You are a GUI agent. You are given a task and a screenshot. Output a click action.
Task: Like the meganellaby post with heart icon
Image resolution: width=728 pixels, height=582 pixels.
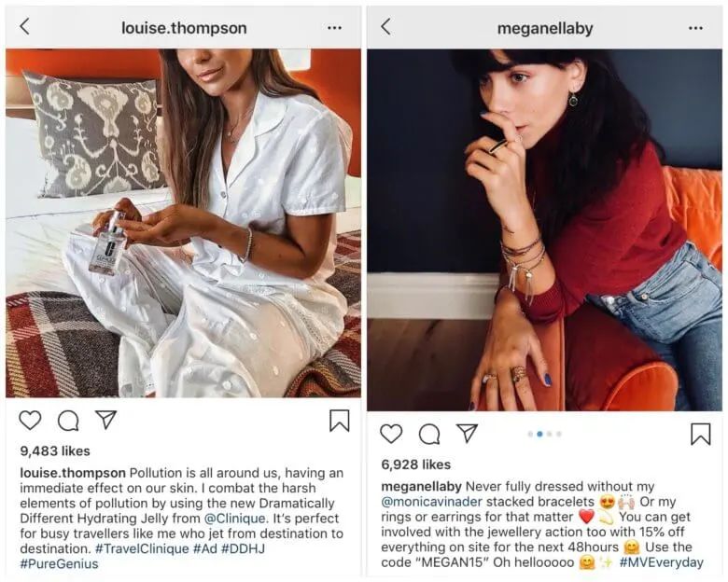(391, 434)
